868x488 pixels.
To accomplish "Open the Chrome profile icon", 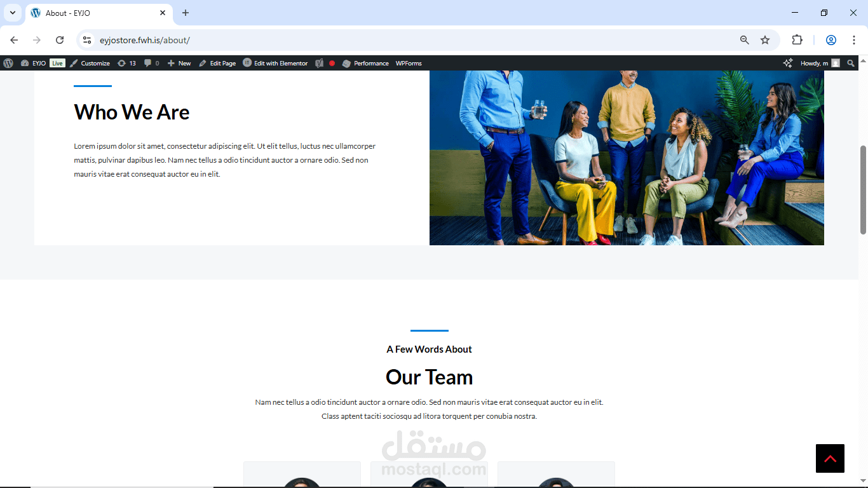I will click(x=831, y=40).
